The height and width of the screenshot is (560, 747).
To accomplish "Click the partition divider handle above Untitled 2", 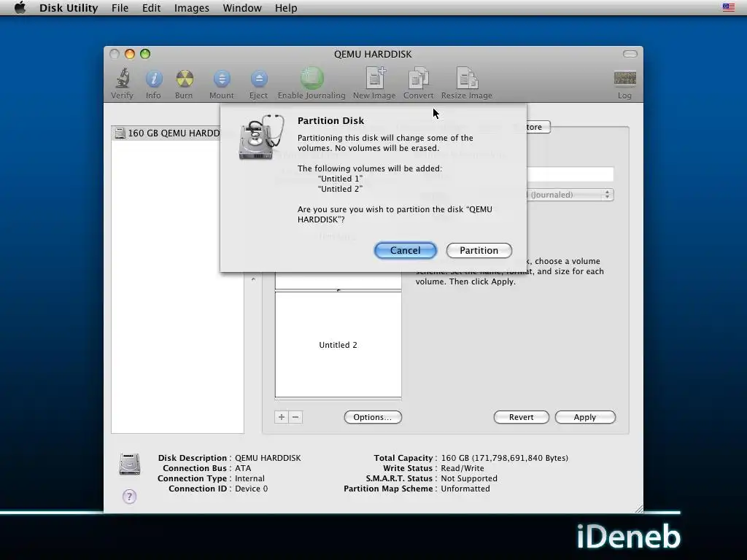I will point(338,290).
